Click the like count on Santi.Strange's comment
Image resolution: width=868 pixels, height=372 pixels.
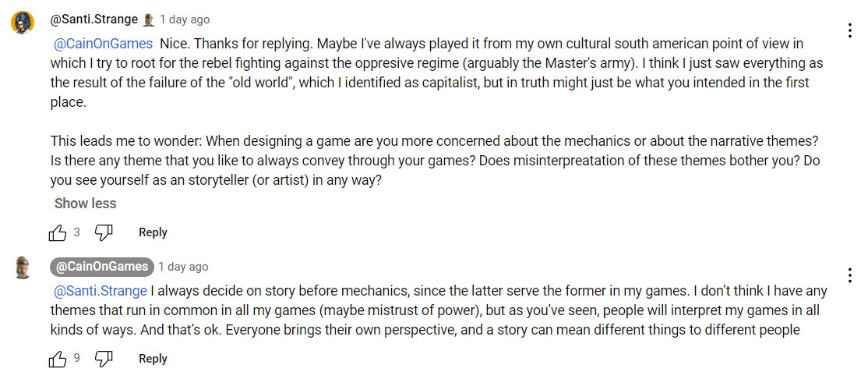point(77,232)
